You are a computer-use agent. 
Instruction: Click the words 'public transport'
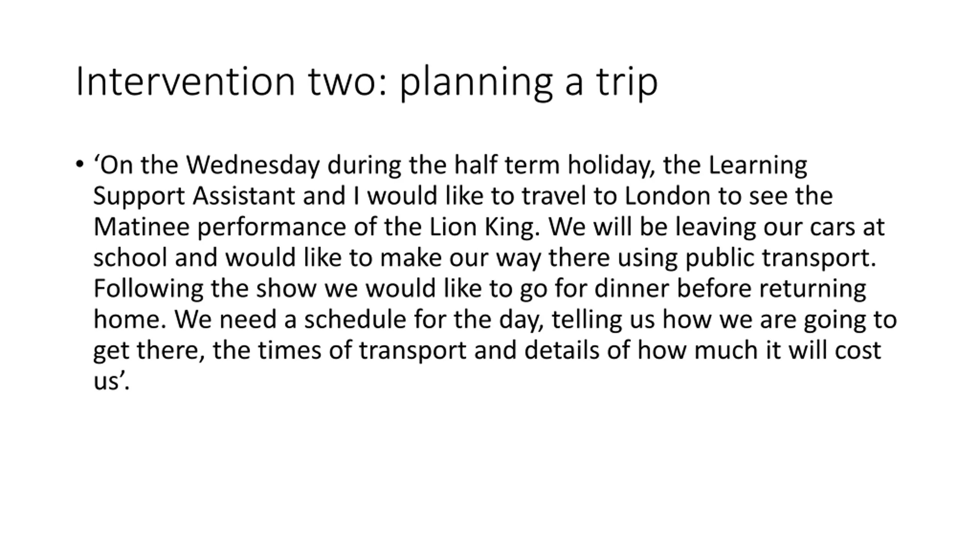tap(780, 258)
